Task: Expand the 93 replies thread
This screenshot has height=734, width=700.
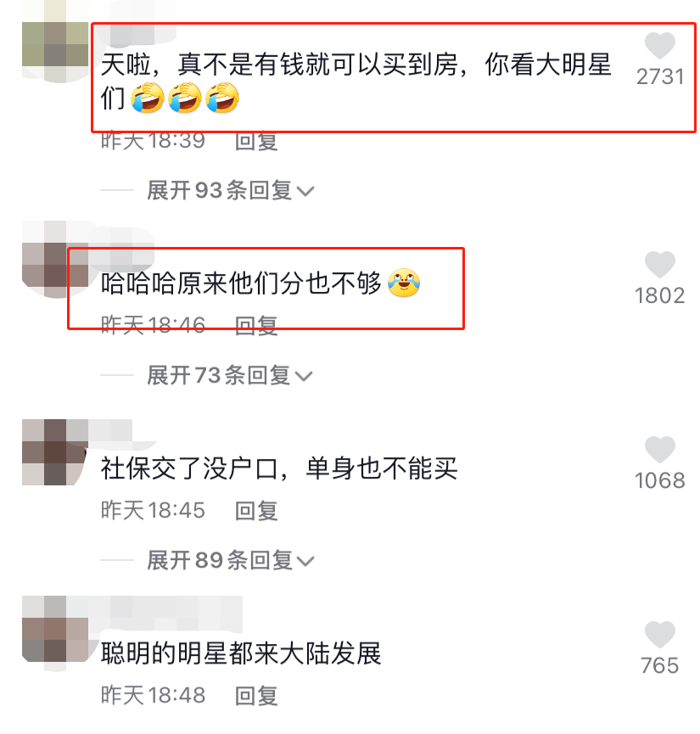Action: pyautogui.click(x=230, y=191)
